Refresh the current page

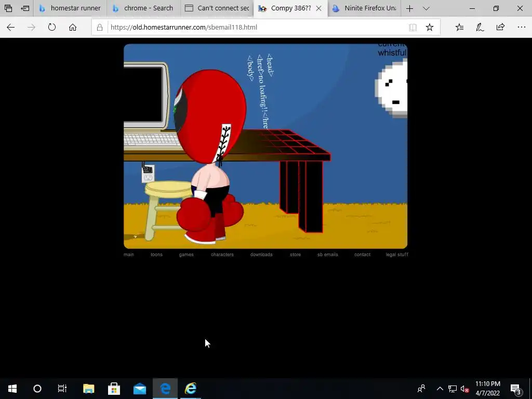pos(52,27)
